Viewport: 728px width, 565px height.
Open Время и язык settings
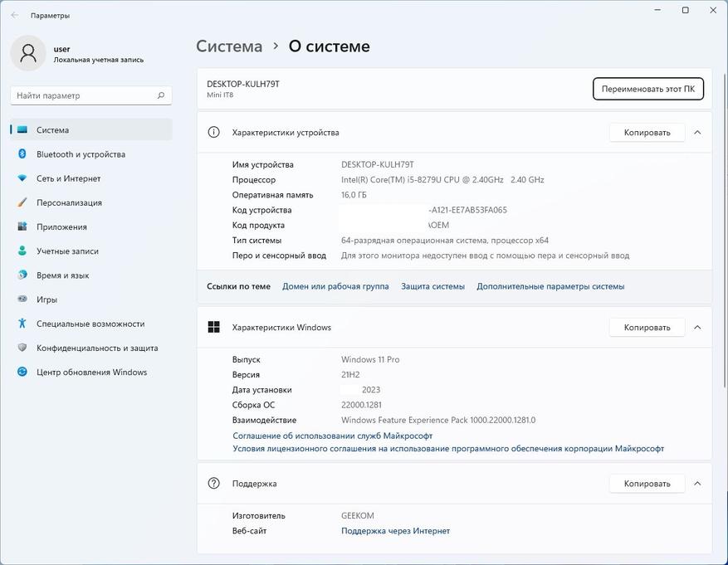(91, 275)
